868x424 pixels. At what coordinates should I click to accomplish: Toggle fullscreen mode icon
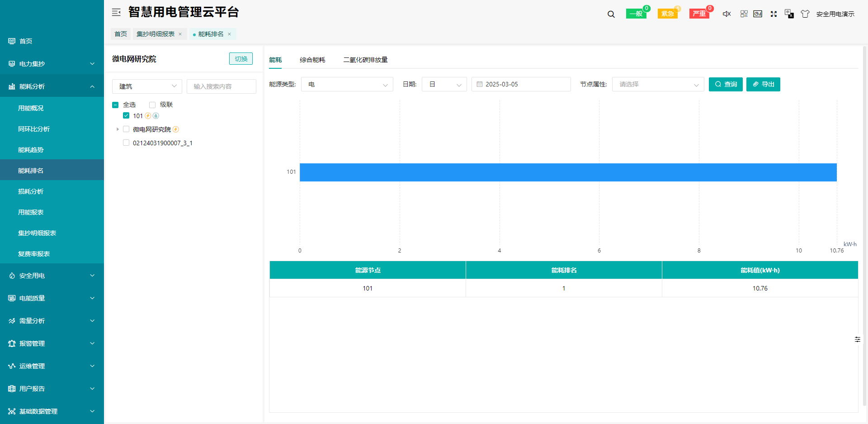point(774,14)
